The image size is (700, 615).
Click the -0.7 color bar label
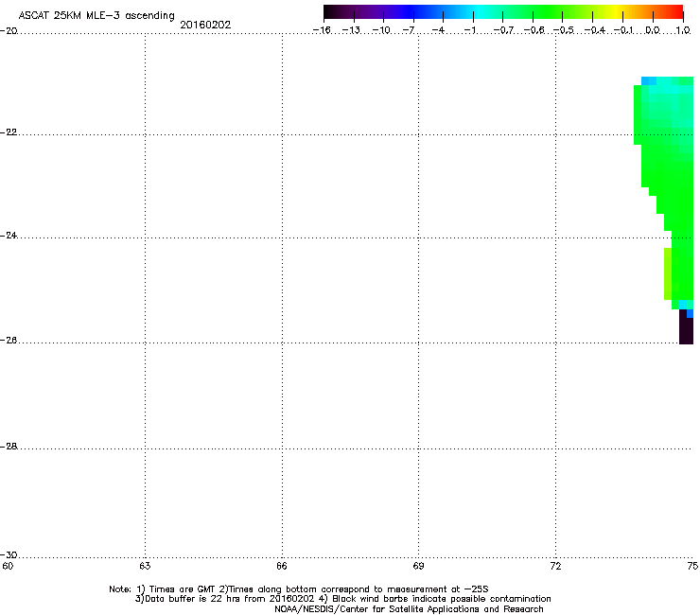pos(503,30)
